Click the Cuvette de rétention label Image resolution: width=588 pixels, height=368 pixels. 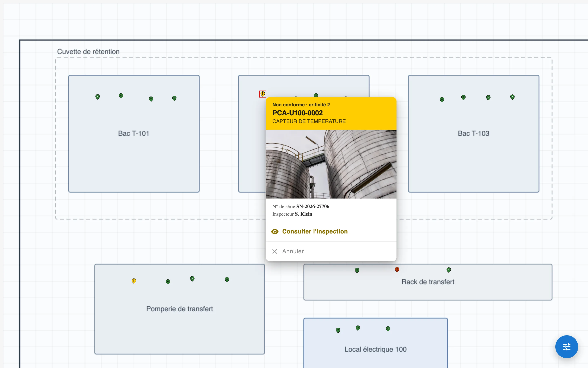(88, 52)
